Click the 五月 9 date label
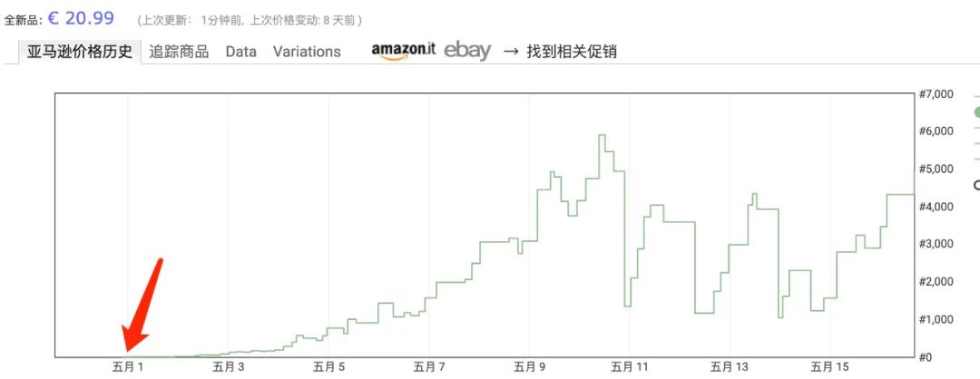Screen dimensions: 980x379 click(529, 366)
